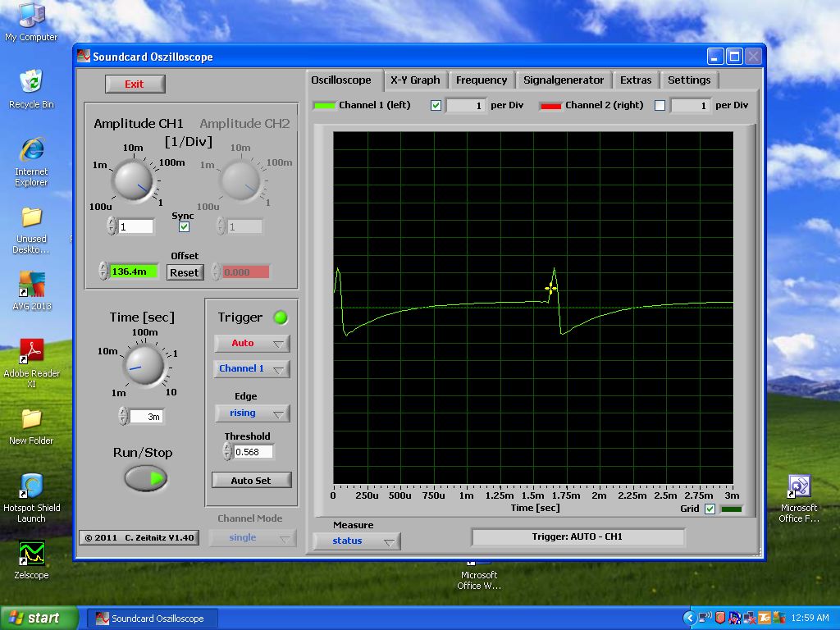Expand the rising Edge dropdown
Screen dimensions: 840x630
click(x=252, y=413)
